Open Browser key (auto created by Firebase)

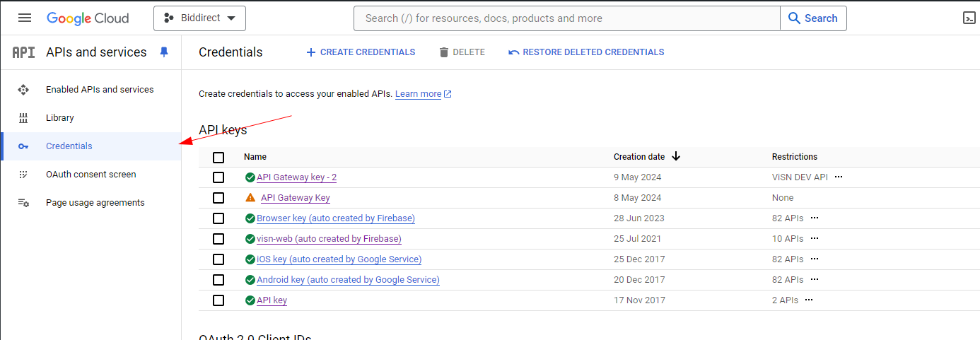(x=336, y=218)
